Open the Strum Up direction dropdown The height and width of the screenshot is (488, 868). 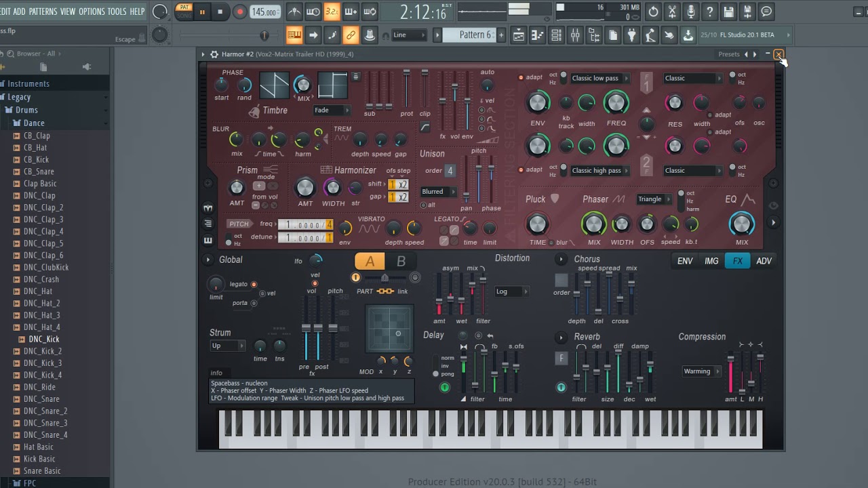[228, 346]
